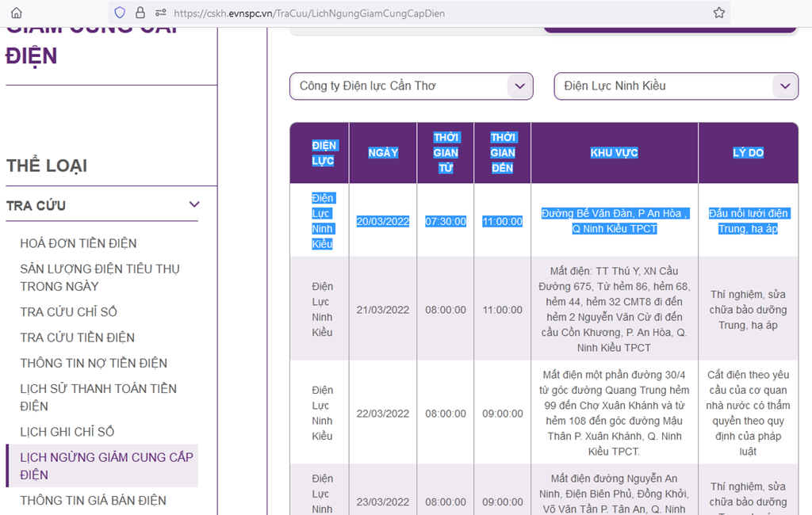Open LỊCH SỬ THANH TOÁN TIỀN ĐIỆN
This screenshot has width=812, height=515.
98,397
